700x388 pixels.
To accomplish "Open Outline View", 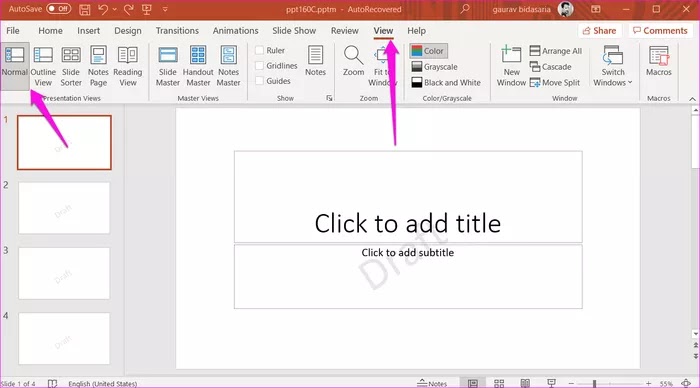I will pos(43,66).
